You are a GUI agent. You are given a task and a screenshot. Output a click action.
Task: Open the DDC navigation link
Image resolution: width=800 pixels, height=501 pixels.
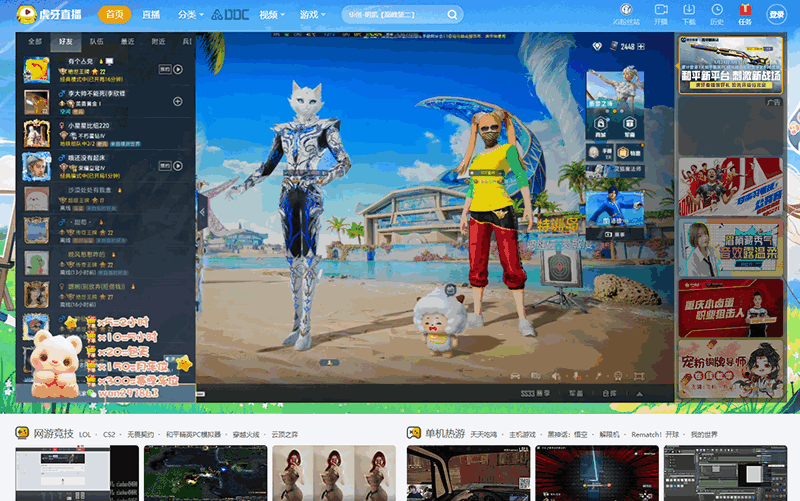(x=230, y=15)
